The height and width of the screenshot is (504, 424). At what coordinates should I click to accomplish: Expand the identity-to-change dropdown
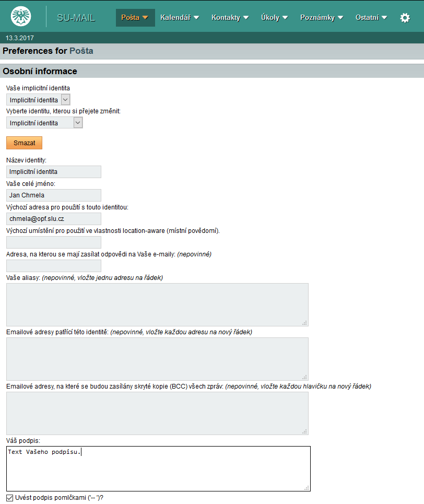tap(44, 123)
